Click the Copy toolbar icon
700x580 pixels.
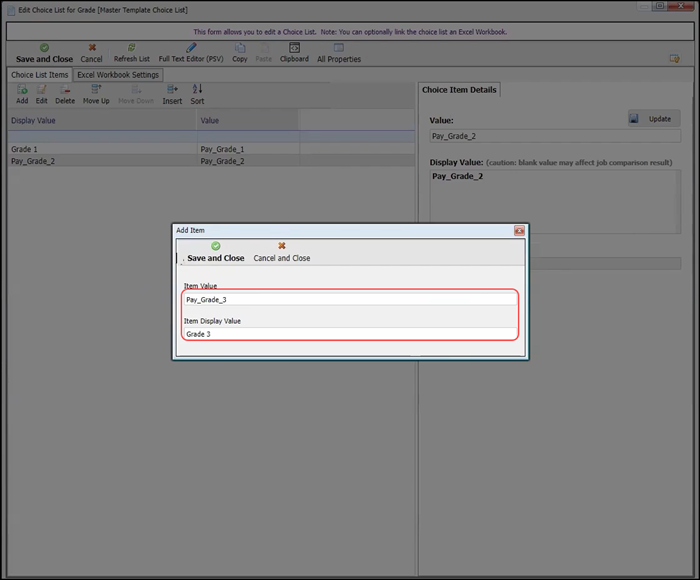[x=240, y=52]
